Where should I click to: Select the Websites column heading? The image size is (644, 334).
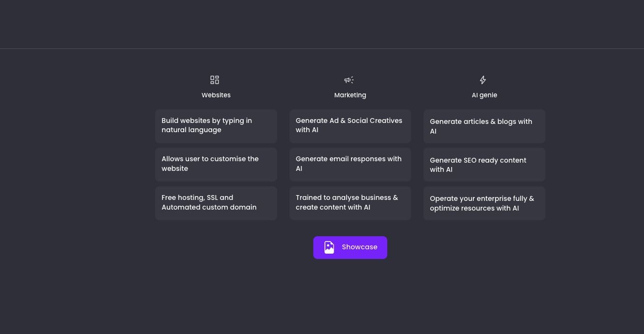click(216, 95)
